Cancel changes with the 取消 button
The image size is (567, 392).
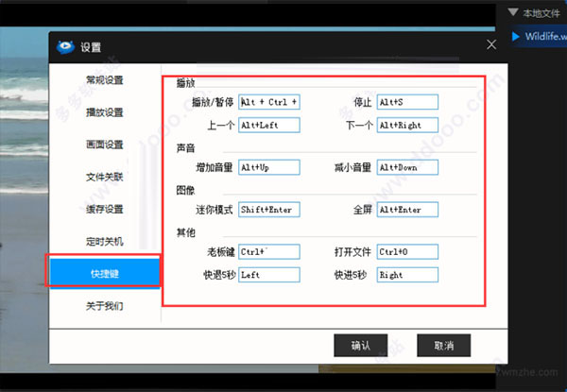(x=444, y=346)
